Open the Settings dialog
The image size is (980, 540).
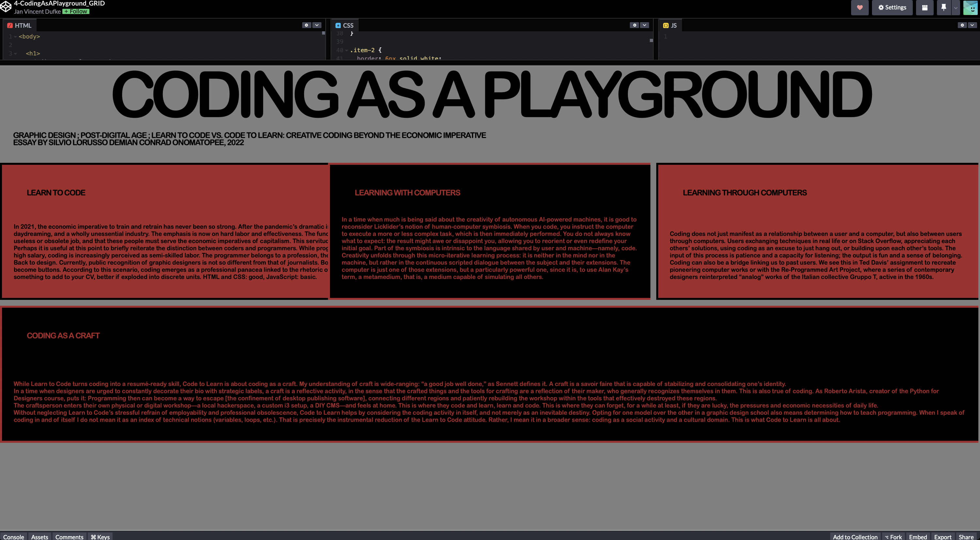pos(892,8)
